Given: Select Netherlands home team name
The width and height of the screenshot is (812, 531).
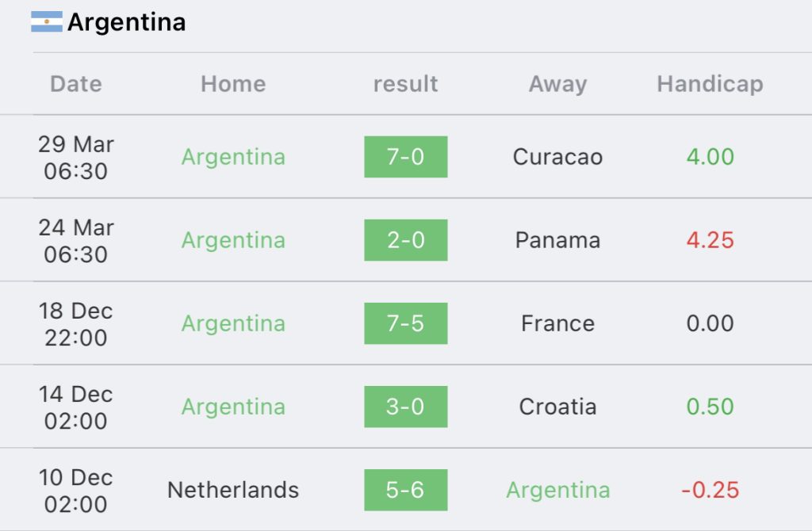Looking at the screenshot, I should point(233,490).
